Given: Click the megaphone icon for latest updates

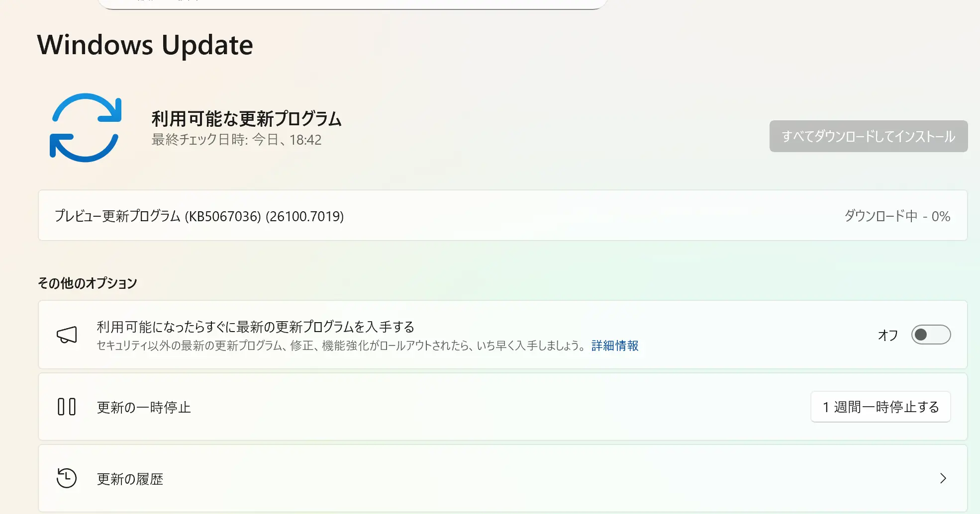Looking at the screenshot, I should pos(67,335).
